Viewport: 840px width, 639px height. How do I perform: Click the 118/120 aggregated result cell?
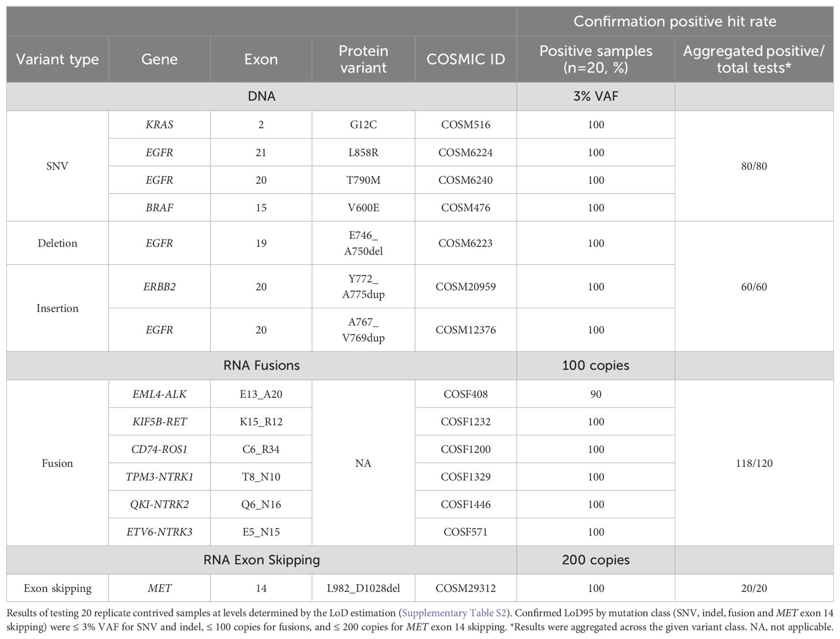pyautogui.click(x=754, y=463)
